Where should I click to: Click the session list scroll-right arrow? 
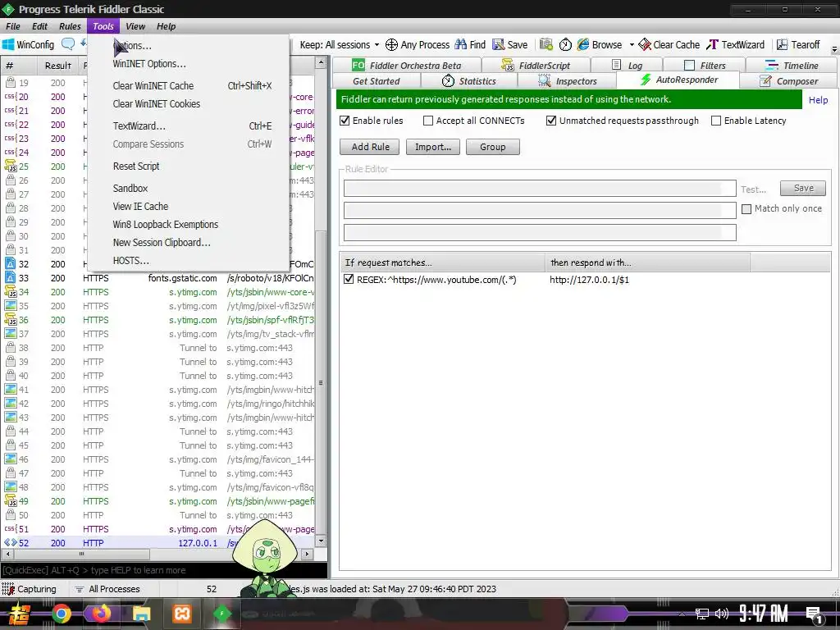coord(307,554)
